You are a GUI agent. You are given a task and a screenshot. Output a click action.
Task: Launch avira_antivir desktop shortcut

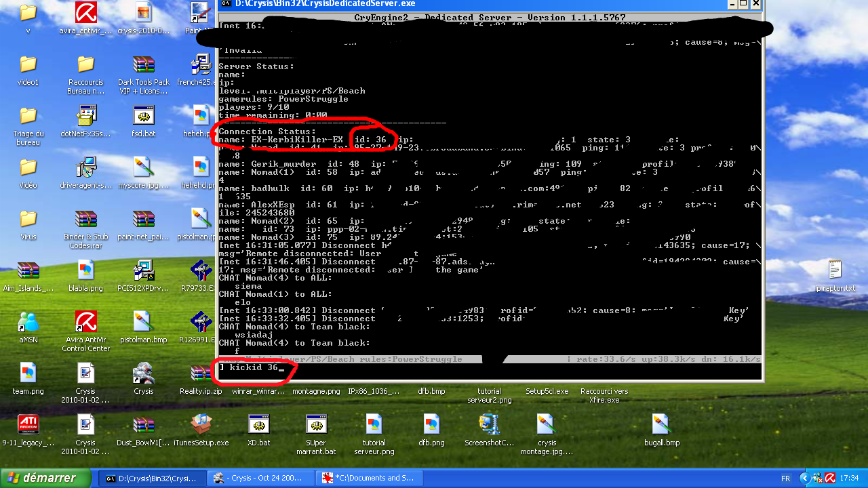click(x=85, y=13)
